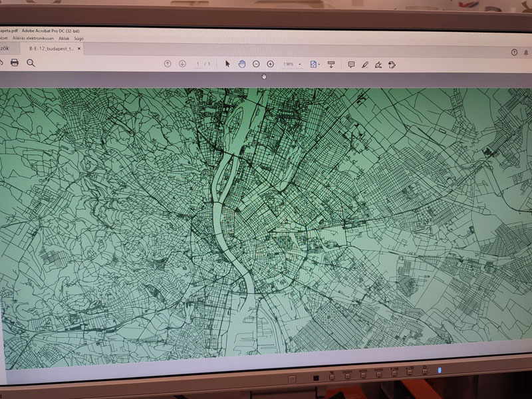Click the page number input field
The height and width of the screenshot is (399, 532).
coord(198,64)
